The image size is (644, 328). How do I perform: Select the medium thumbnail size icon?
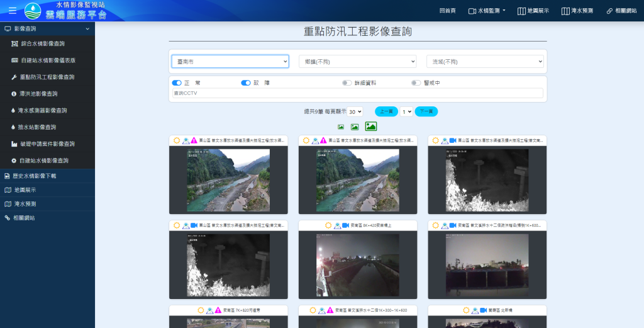tap(355, 127)
